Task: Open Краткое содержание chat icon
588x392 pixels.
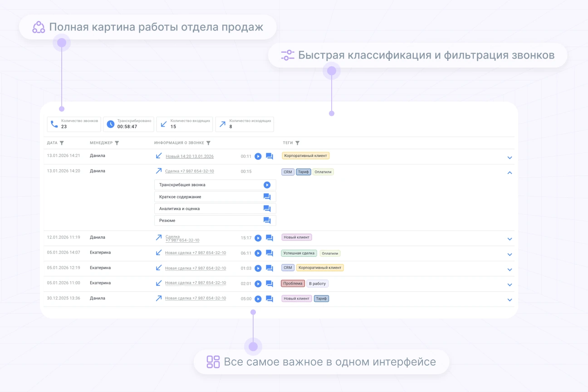Action: [x=267, y=197]
